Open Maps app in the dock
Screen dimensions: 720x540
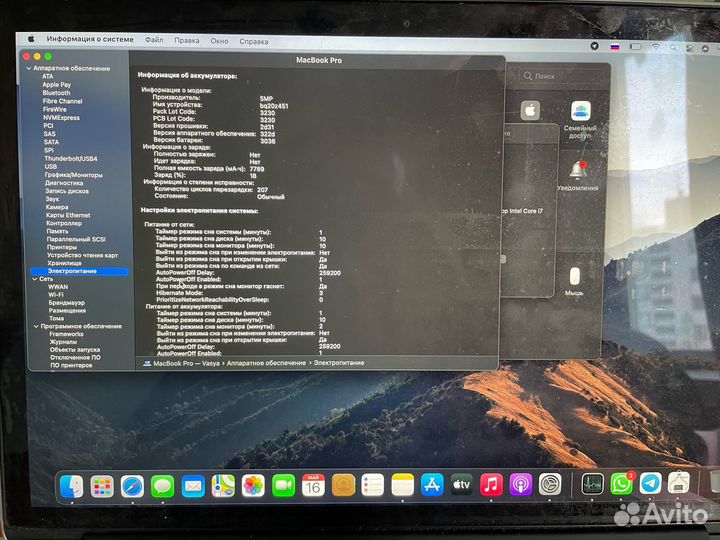click(223, 486)
